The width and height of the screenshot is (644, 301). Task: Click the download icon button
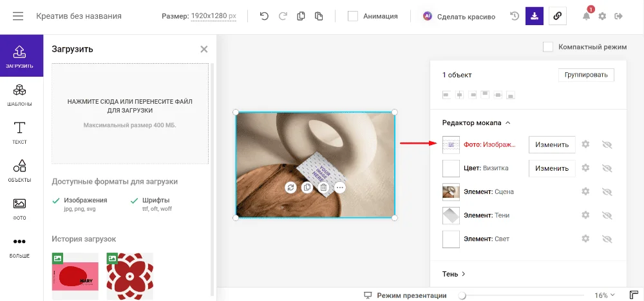(535, 16)
